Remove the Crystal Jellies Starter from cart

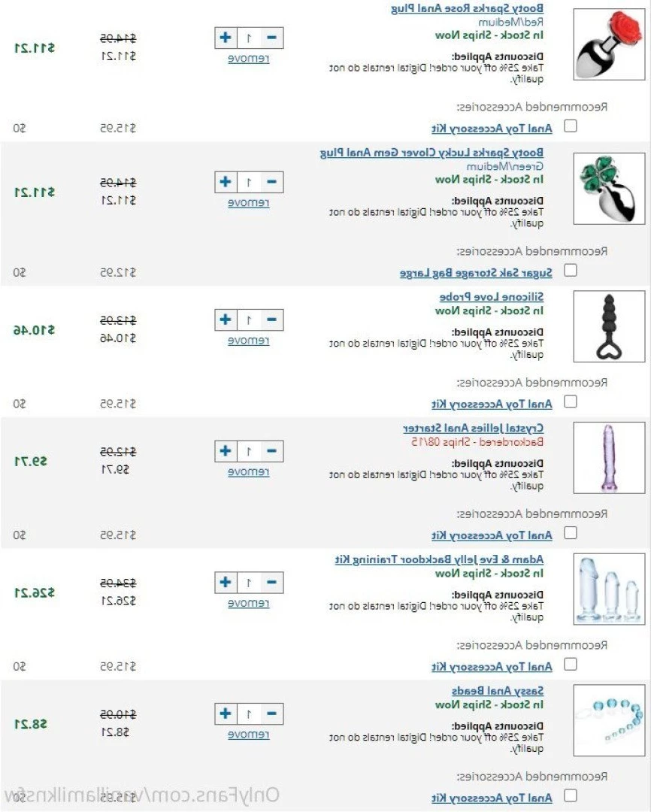coord(249,472)
